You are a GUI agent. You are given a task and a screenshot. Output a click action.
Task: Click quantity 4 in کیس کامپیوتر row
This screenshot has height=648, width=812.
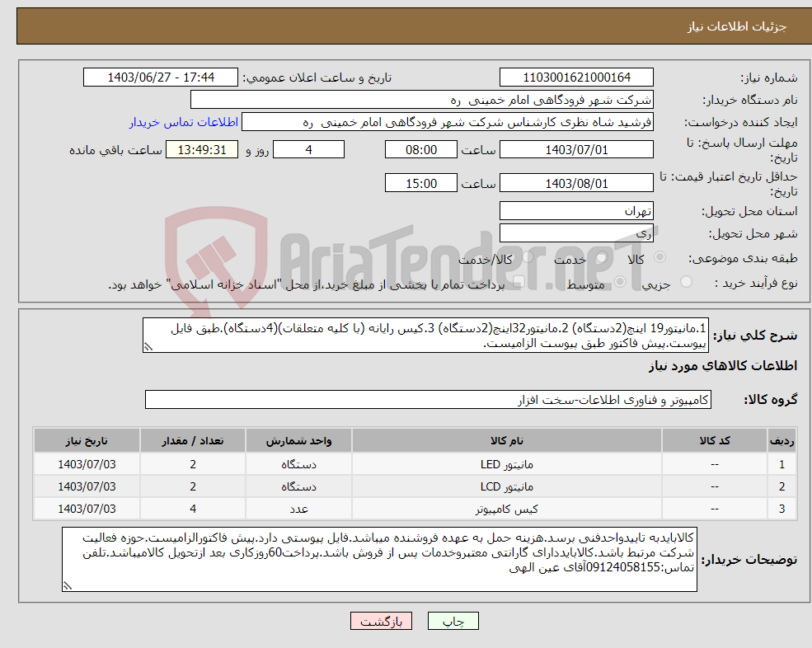click(193, 509)
